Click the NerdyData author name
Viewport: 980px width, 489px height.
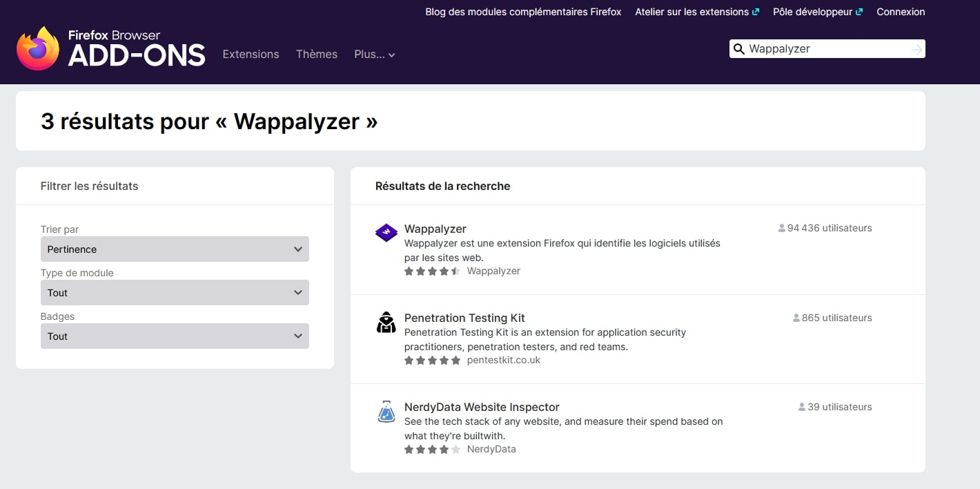pos(491,450)
